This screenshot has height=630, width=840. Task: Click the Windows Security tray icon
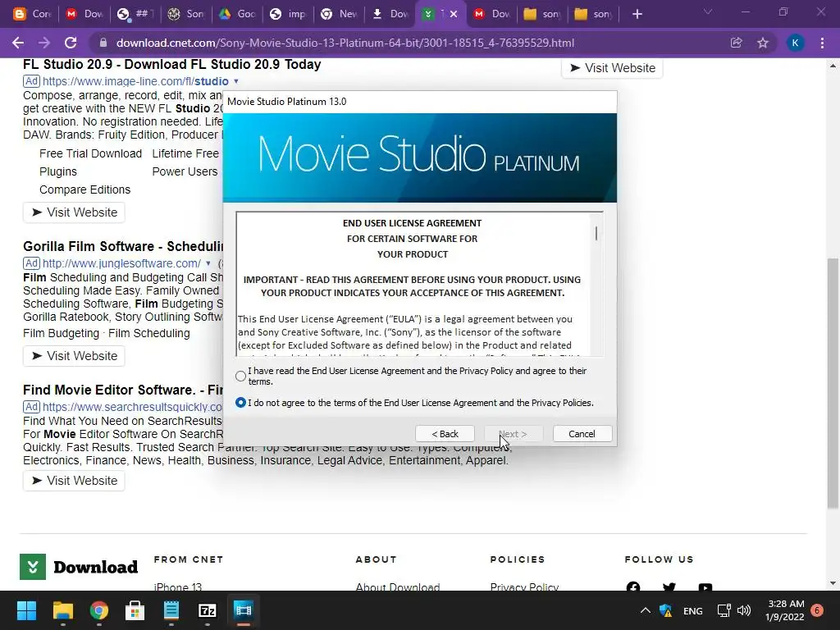666,610
